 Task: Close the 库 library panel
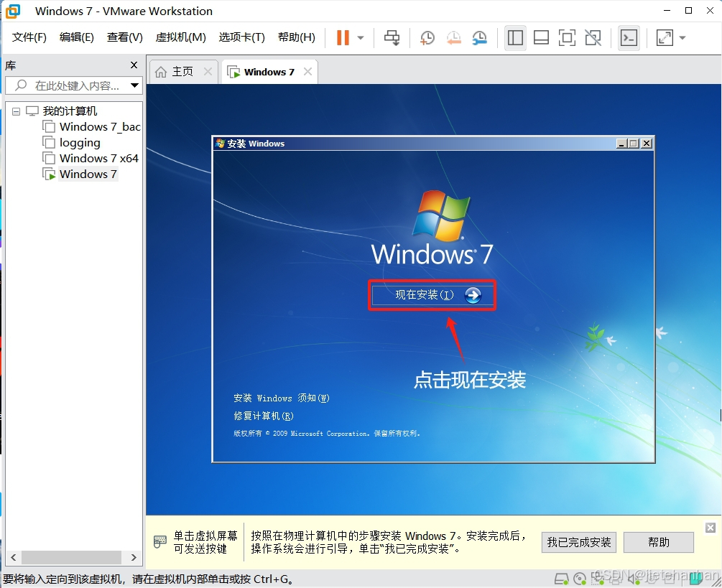click(134, 65)
